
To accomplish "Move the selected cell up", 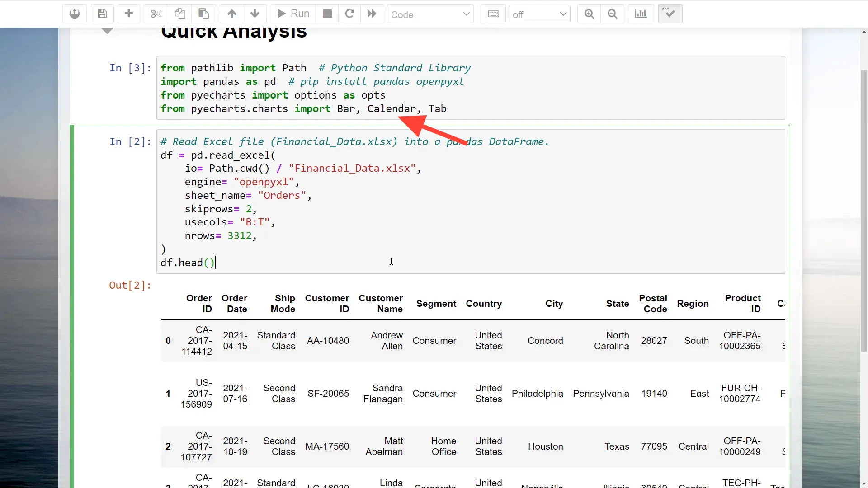I will [231, 14].
